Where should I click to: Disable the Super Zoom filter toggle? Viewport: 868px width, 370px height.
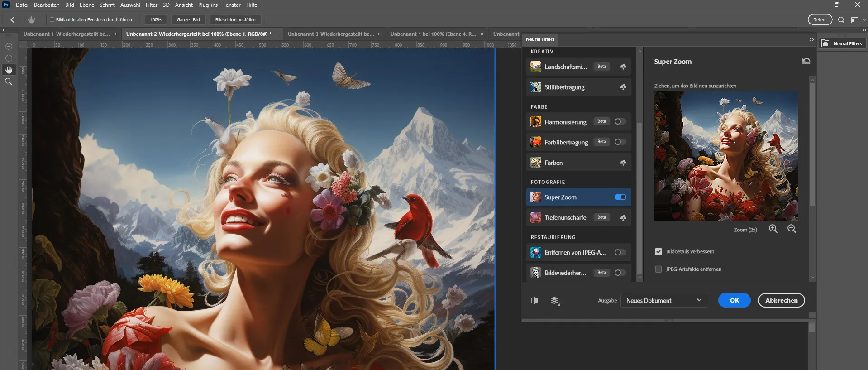[x=620, y=197]
